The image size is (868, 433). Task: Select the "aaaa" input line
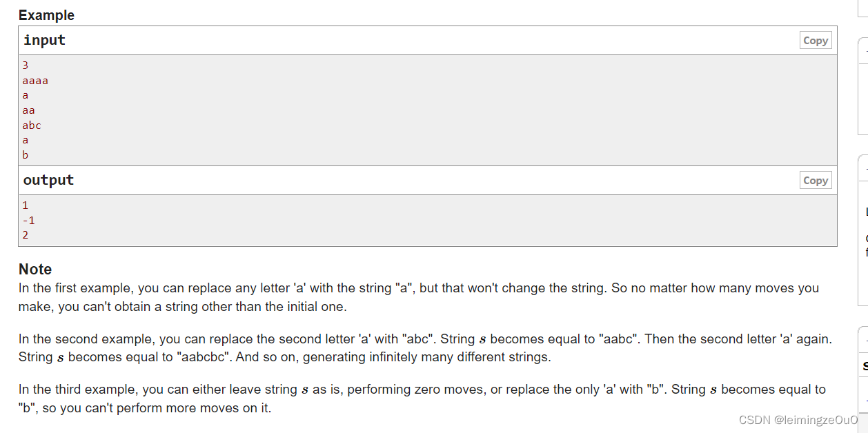tap(35, 81)
